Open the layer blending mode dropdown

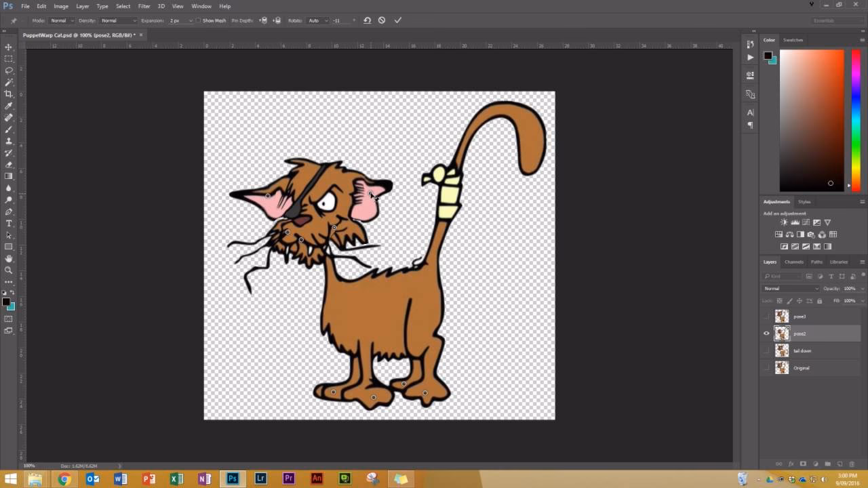789,288
